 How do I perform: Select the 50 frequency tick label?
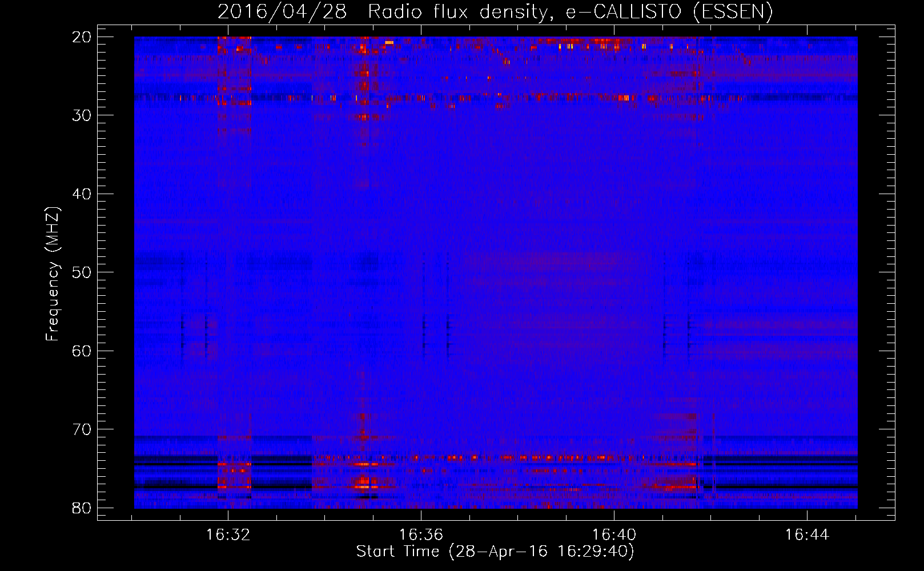(x=82, y=272)
